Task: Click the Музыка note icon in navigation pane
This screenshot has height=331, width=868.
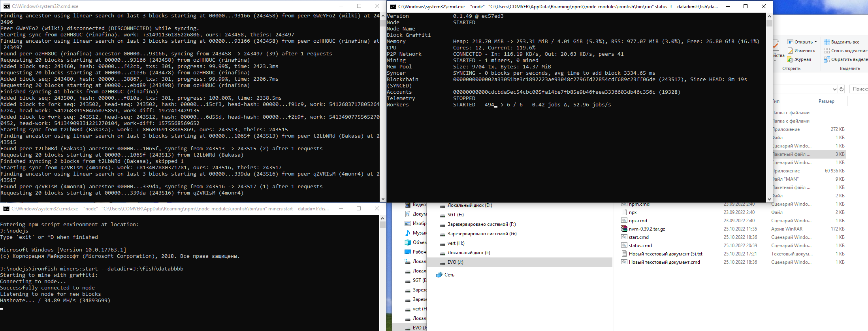Action: [408, 233]
